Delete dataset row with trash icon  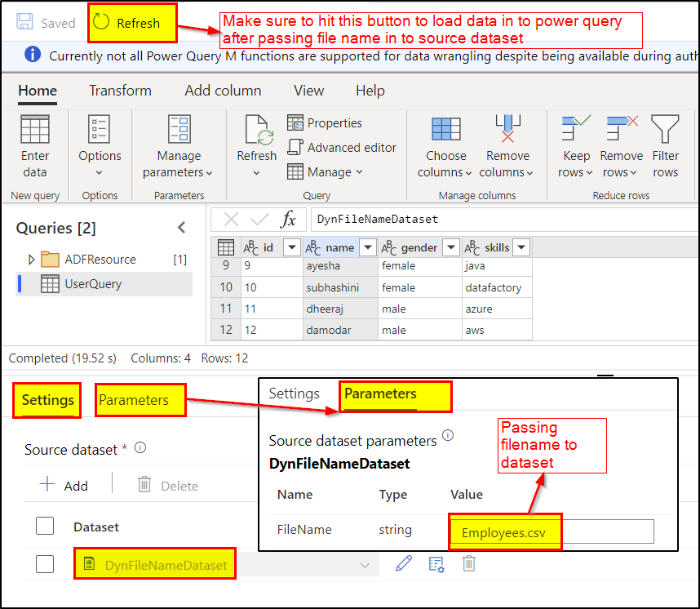[x=469, y=564]
